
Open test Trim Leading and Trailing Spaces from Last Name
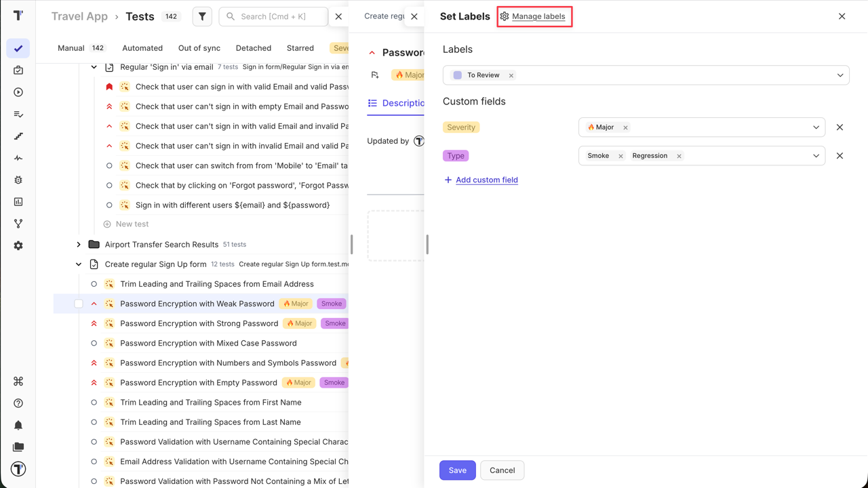pyautogui.click(x=210, y=422)
